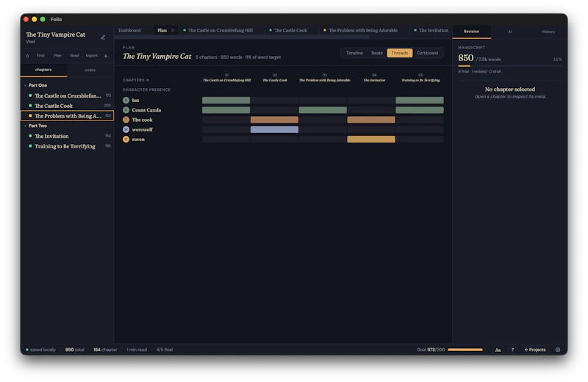Click the daily goal progress bar
The width and height of the screenshot is (588, 382).
pyautogui.click(x=465, y=350)
